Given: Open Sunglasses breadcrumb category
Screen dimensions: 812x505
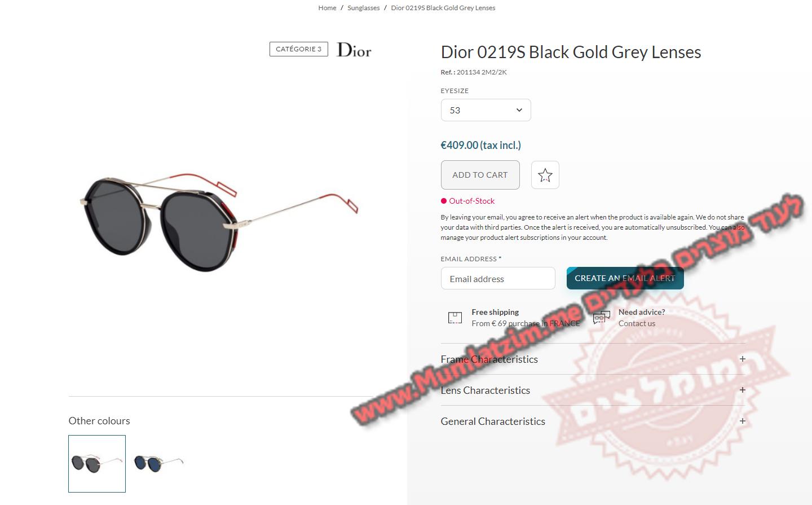Looking at the screenshot, I should coord(364,8).
